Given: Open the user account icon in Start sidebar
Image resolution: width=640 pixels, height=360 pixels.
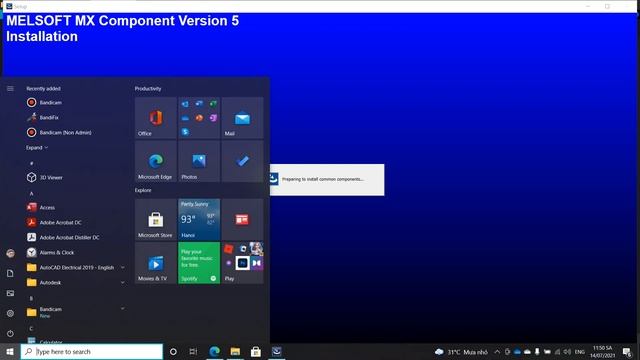Looking at the screenshot, I should click(10, 253).
